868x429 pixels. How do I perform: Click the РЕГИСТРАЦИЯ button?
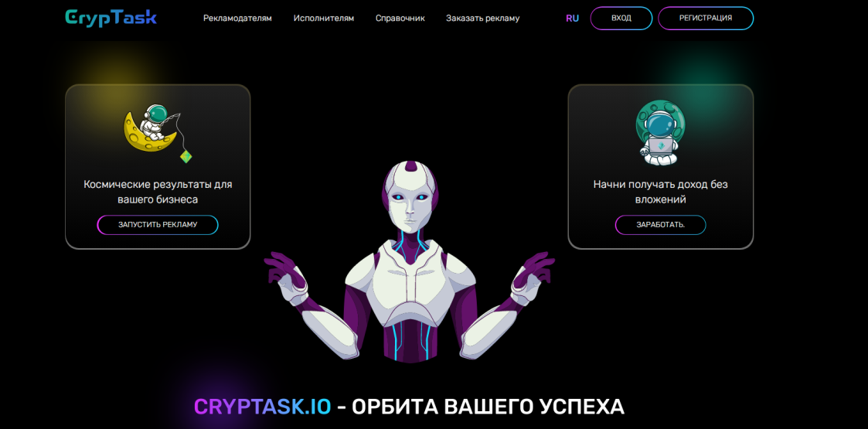706,19
